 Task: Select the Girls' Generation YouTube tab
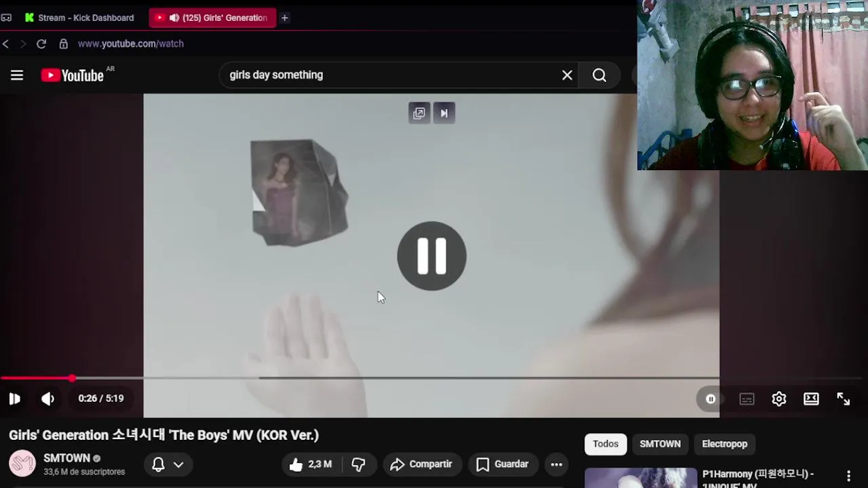click(212, 18)
